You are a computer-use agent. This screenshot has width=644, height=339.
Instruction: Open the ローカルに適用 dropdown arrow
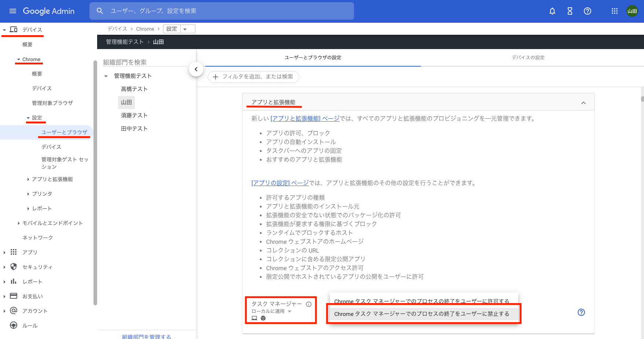point(290,312)
